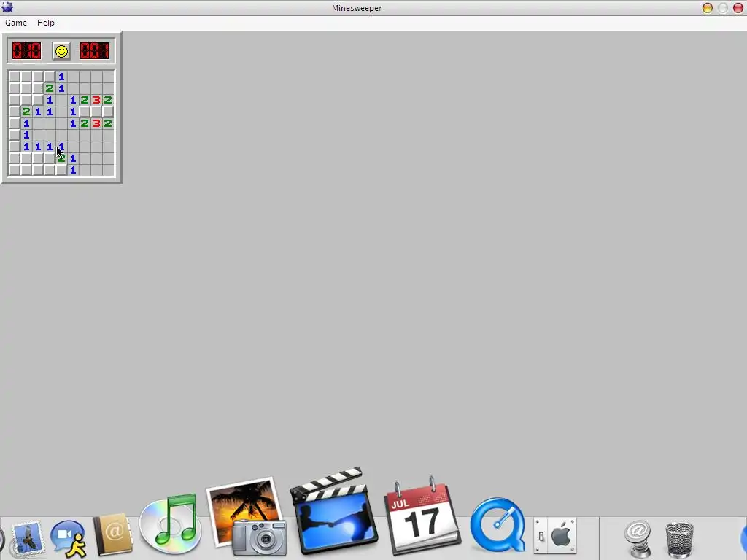The height and width of the screenshot is (560, 747).
Task: Open Address Book from the dock
Action: tap(113, 534)
